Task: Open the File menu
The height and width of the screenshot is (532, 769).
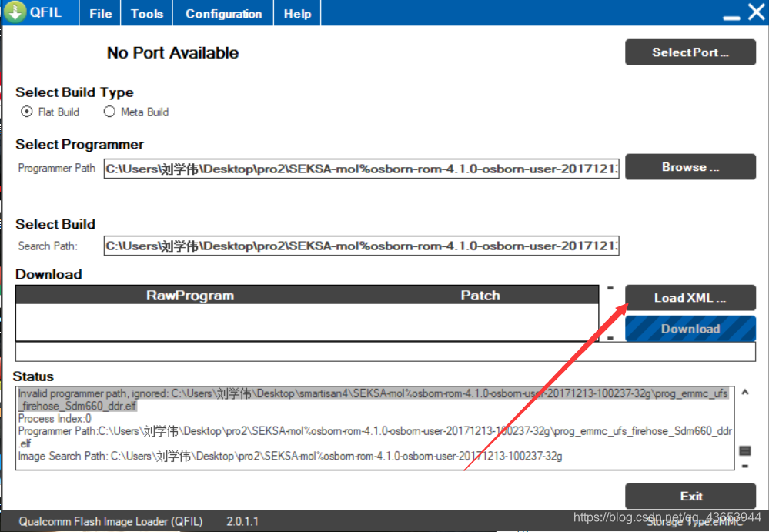Action: coord(101,13)
